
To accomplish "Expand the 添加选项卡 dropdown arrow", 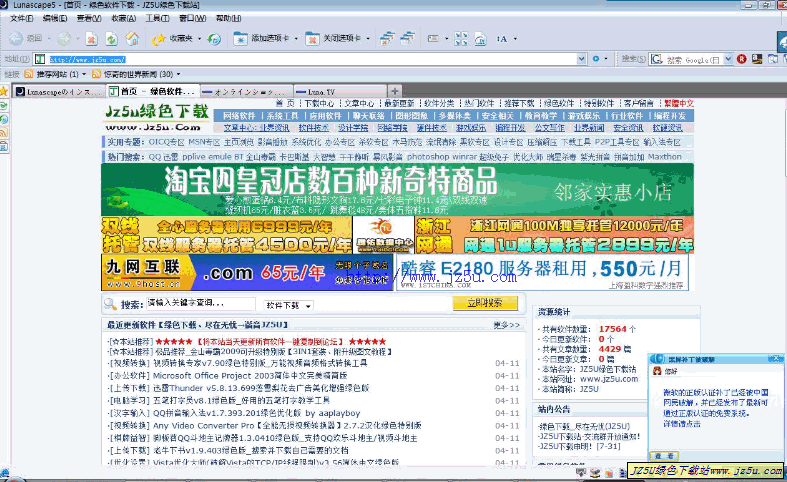I will pyautogui.click(x=296, y=39).
